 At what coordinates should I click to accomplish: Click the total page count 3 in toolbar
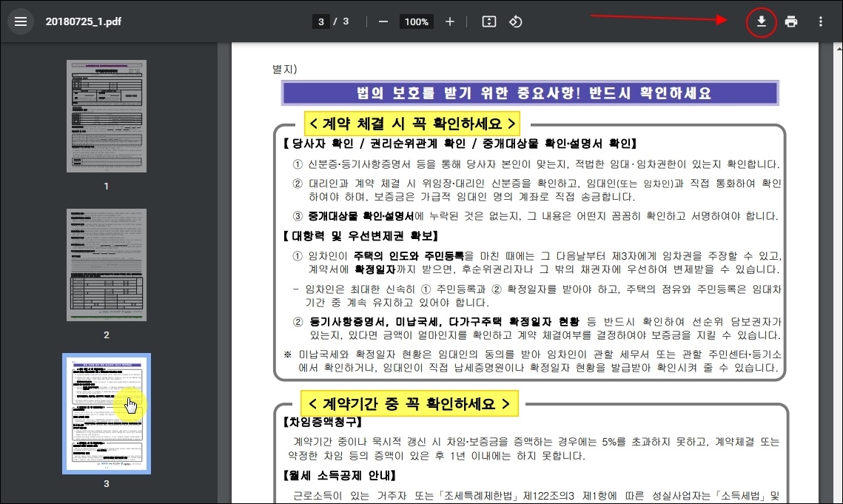(346, 21)
